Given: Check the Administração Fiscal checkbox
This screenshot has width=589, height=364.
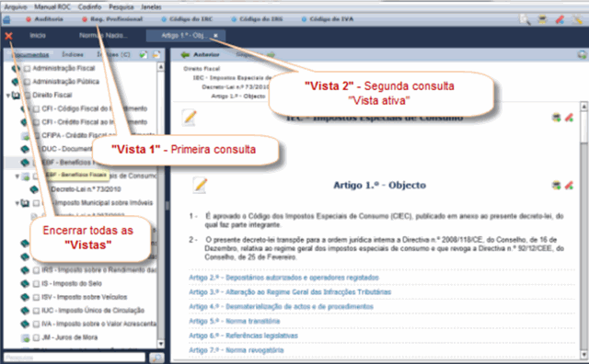Looking at the screenshot, I should [x=27, y=69].
